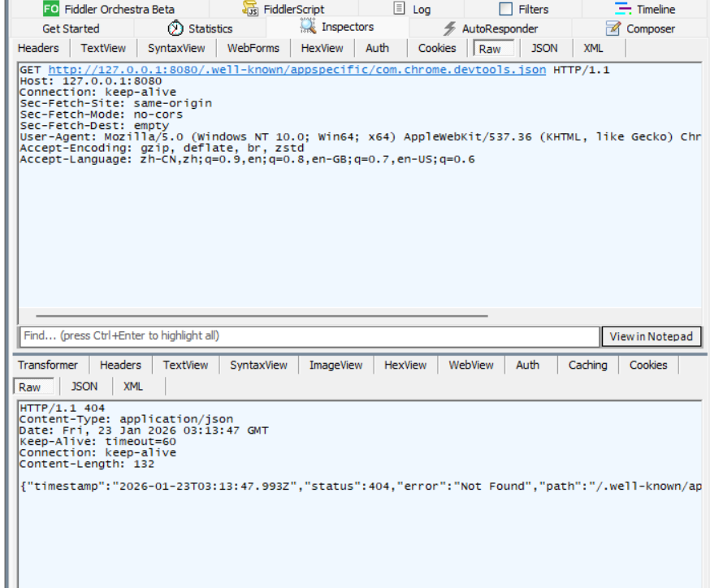Click the Timeline icon
The height and width of the screenshot is (588, 710).
[x=623, y=8]
